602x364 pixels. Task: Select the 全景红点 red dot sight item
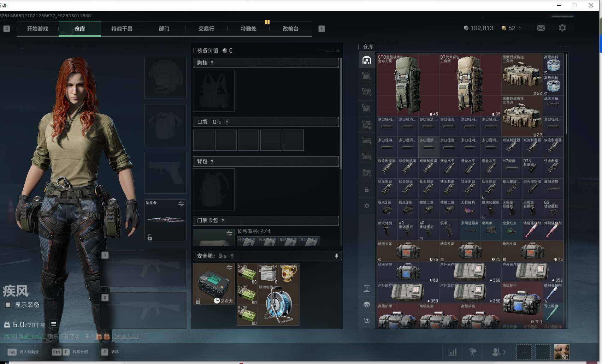click(x=512, y=230)
